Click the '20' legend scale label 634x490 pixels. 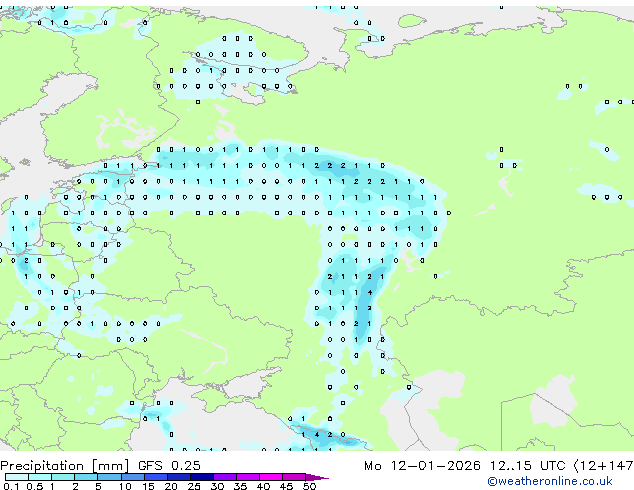pyautogui.click(x=171, y=486)
